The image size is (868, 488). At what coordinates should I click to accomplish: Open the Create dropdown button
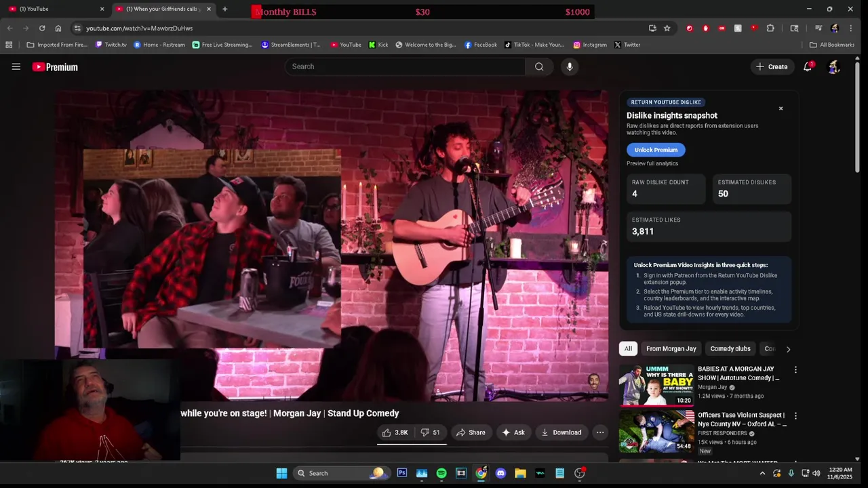pyautogui.click(x=772, y=66)
